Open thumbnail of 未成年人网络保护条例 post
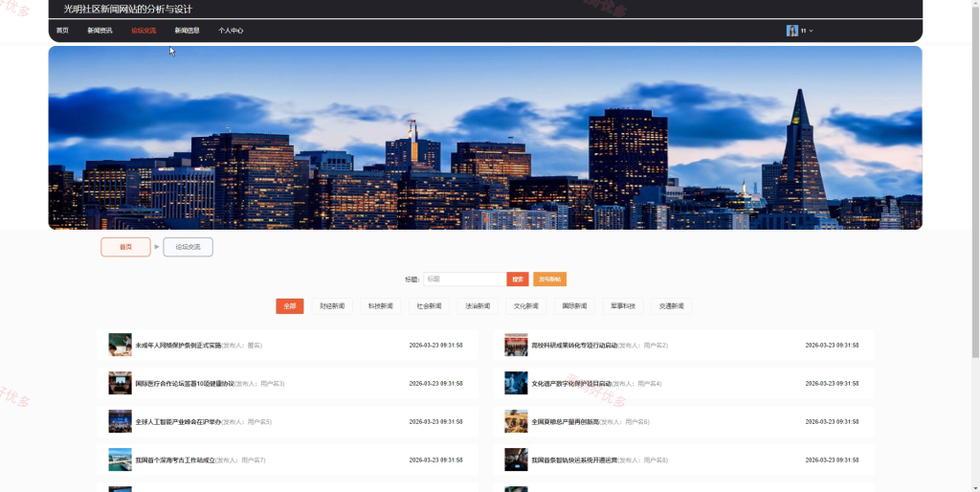 (x=120, y=346)
